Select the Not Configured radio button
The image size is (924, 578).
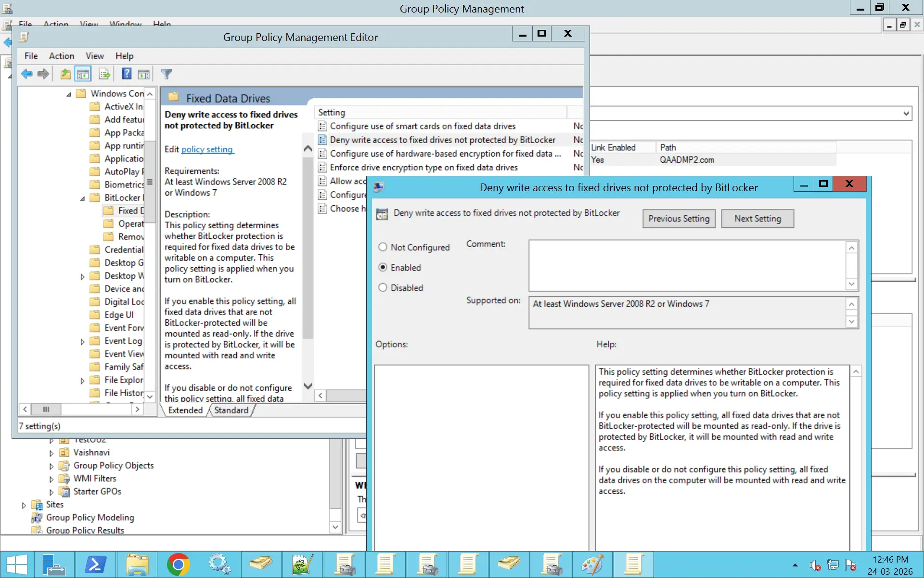point(383,247)
